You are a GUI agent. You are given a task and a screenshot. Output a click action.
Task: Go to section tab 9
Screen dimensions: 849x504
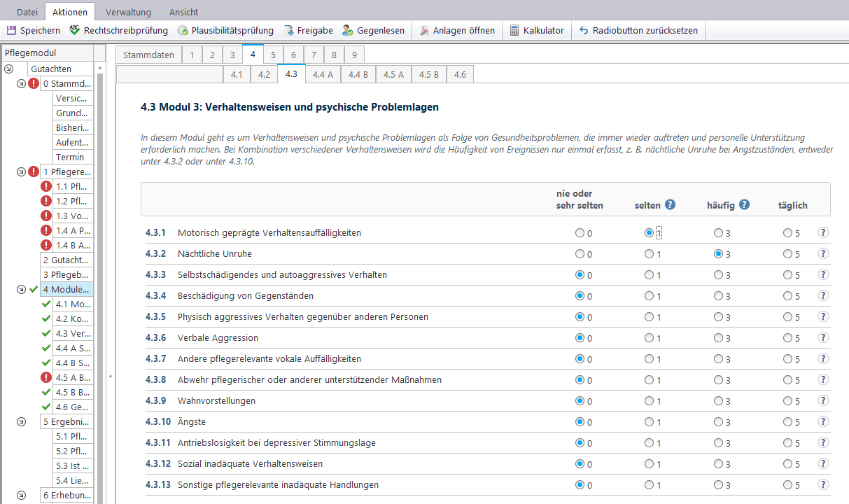[x=355, y=55]
